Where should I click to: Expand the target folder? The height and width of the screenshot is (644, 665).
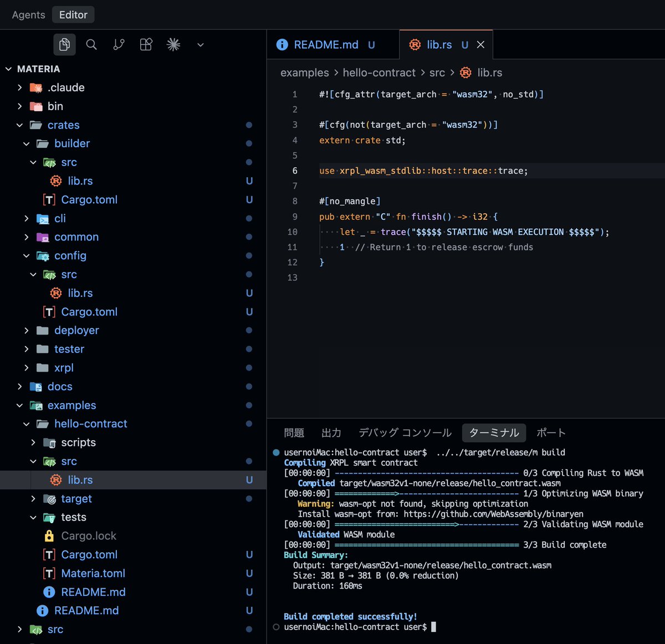tap(33, 498)
